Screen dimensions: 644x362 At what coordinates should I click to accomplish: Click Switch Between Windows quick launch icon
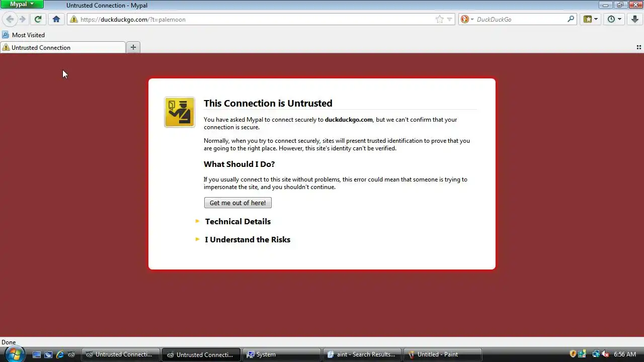pyautogui.click(x=48, y=354)
